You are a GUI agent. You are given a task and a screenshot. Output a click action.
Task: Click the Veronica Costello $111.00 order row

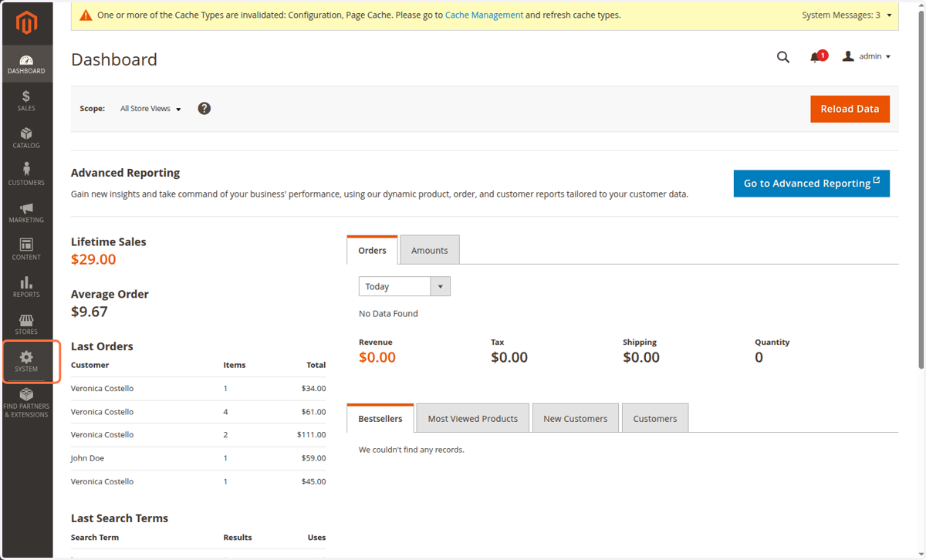(x=198, y=435)
